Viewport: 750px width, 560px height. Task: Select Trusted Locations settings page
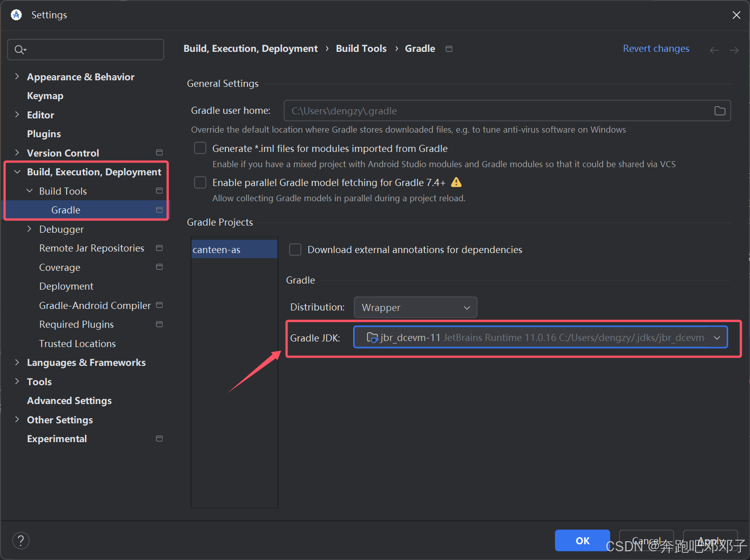click(77, 344)
